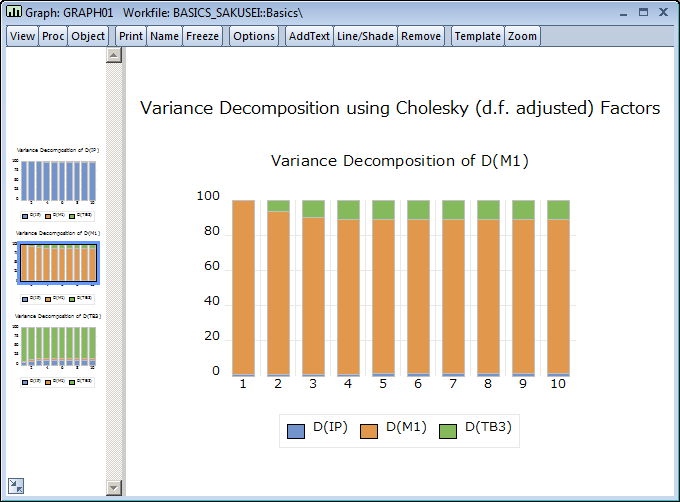Image resolution: width=680 pixels, height=502 pixels.
Task: Select the Variance Decomposition of D(TB3) thumbnail
Action: 59,349
